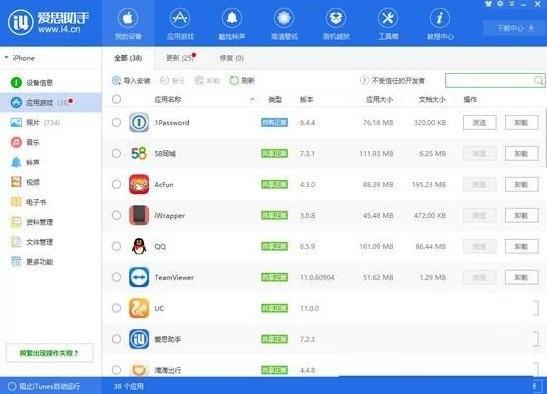The width and height of the screenshot is (547, 394).
Task: Sort by the 类型 column header
Action: tap(275, 100)
